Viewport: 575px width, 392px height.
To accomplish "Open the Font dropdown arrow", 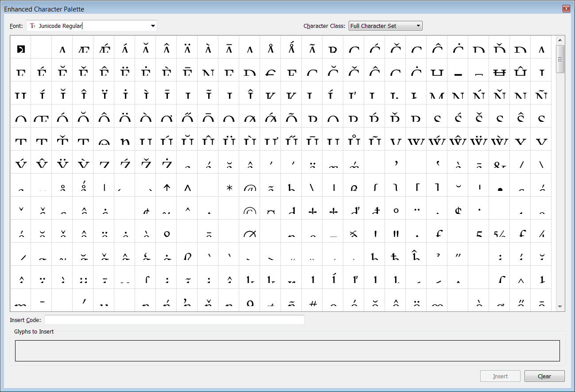I will 153,26.
